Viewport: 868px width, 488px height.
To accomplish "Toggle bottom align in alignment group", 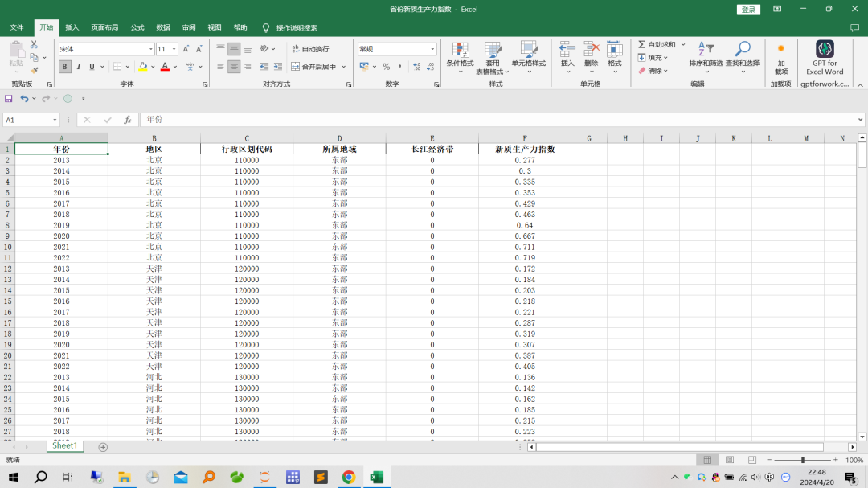I will [x=248, y=49].
